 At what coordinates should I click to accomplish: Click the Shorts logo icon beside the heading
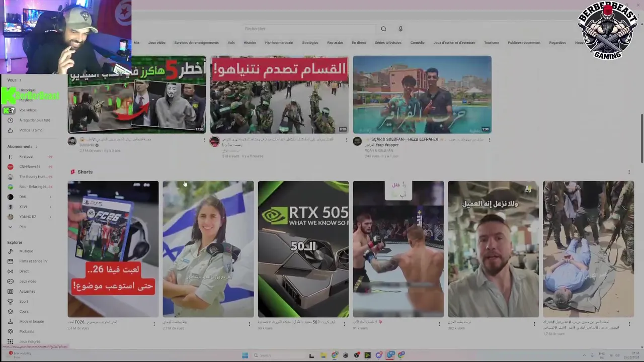coord(72,172)
